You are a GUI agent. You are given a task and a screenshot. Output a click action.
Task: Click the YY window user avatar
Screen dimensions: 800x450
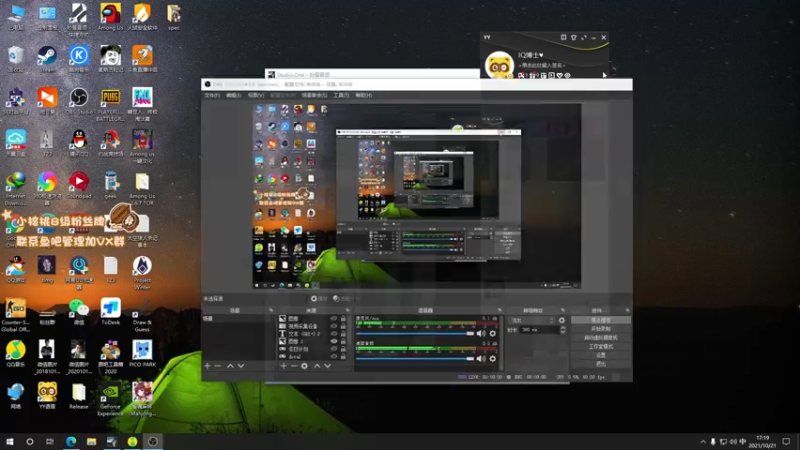[499, 65]
